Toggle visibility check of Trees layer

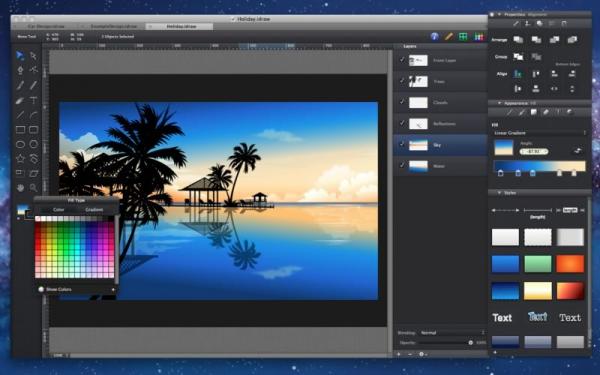pyautogui.click(x=402, y=81)
